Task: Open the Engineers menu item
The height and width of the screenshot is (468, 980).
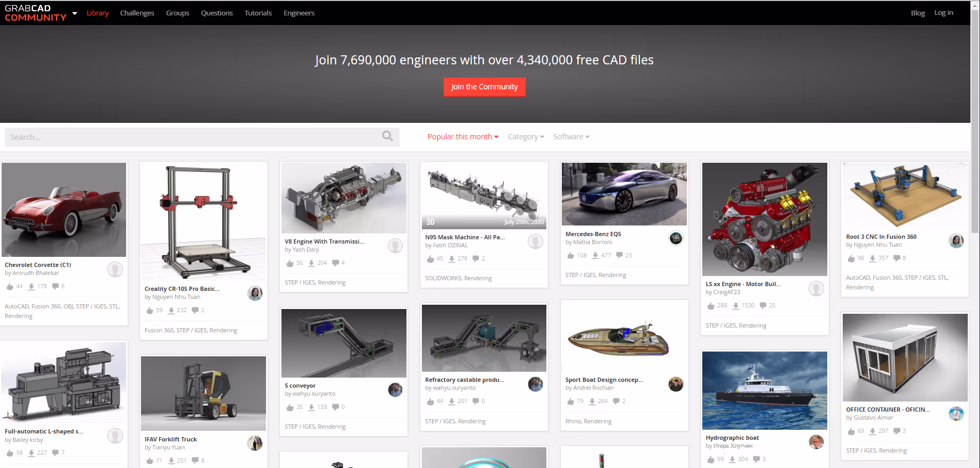Action: (299, 13)
